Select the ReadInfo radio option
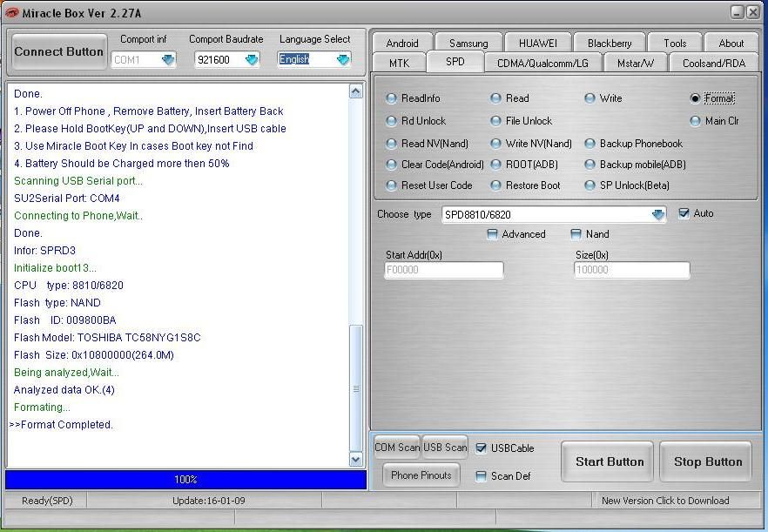Viewport: 768px width, 532px height. [x=392, y=98]
